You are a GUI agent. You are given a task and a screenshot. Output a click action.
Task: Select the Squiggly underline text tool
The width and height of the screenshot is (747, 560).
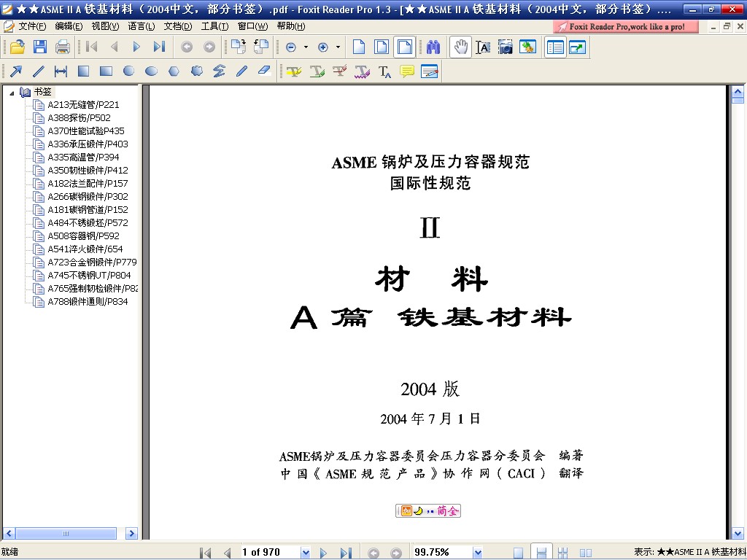[362, 71]
